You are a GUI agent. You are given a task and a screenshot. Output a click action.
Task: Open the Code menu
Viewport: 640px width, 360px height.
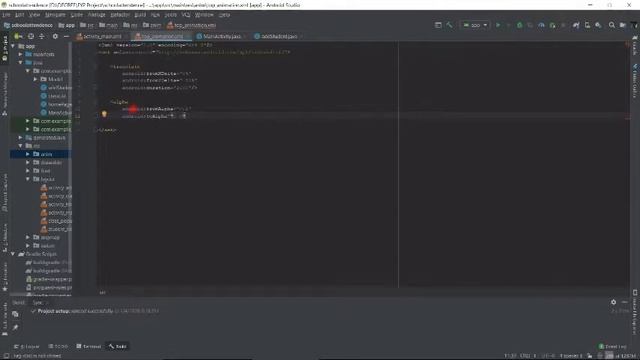[x=77, y=15]
